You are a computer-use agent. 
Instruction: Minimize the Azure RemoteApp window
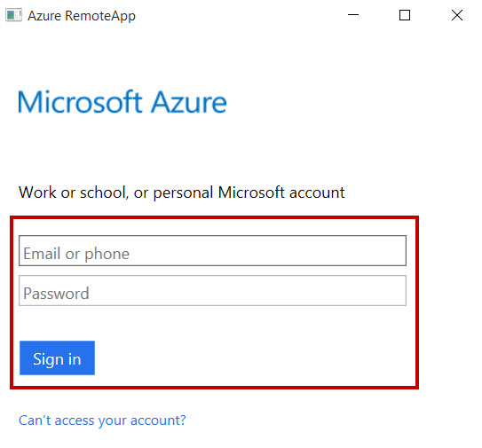[x=353, y=15]
